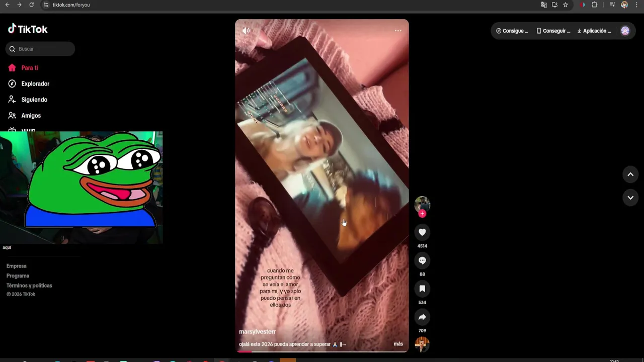Image resolution: width=644 pixels, height=362 pixels.
Task: Open the TikTok profile avatar menu
Action: 625,31
